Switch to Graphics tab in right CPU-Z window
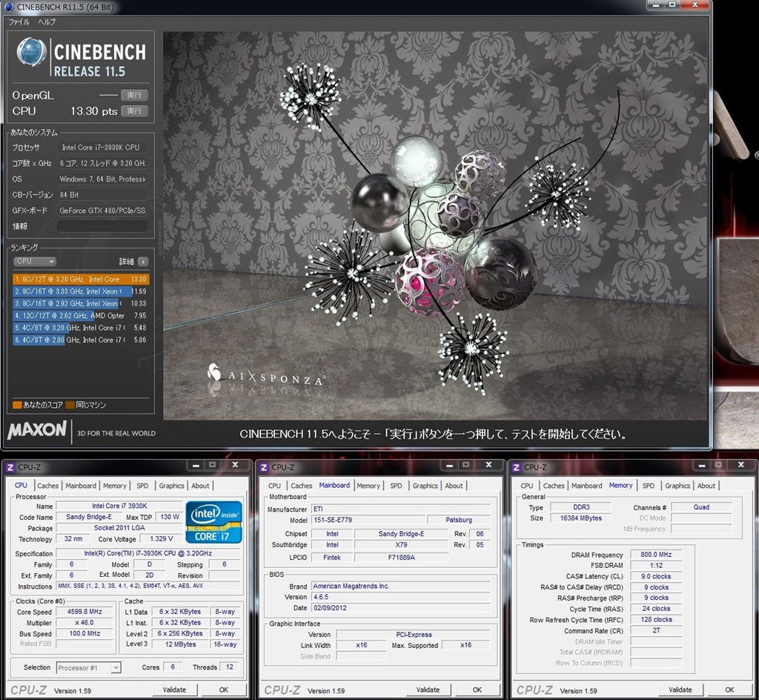 pos(677,486)
